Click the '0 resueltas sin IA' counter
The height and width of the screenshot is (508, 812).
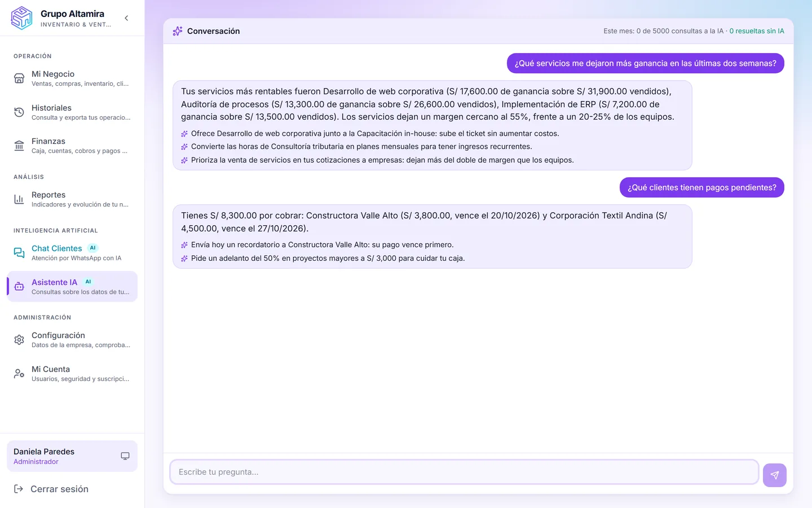(x=757, y=31)
